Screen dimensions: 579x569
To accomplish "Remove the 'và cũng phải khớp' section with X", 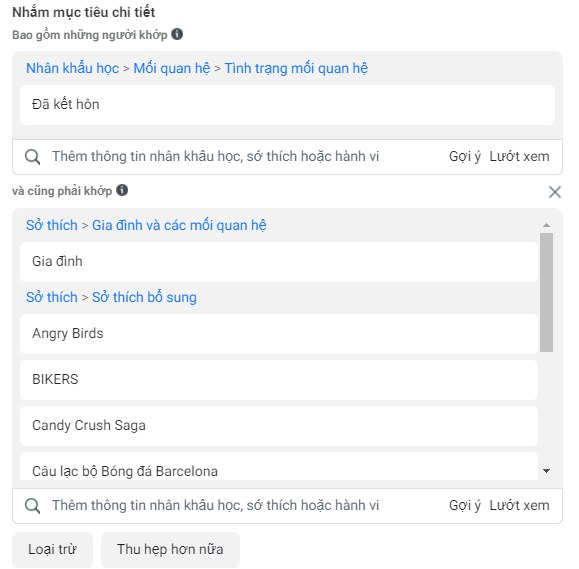I will 555,192.
